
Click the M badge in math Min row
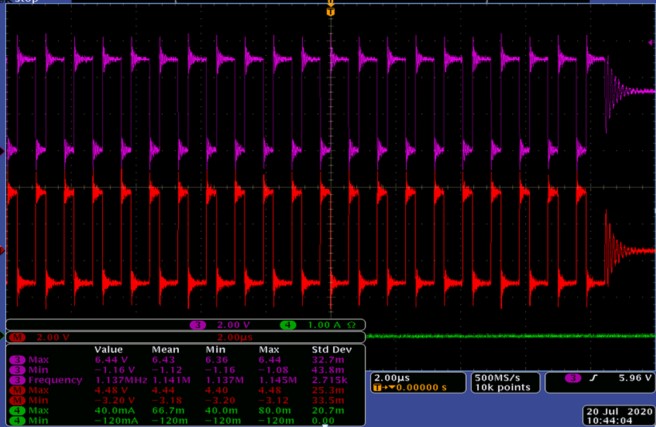coord(17,400)
